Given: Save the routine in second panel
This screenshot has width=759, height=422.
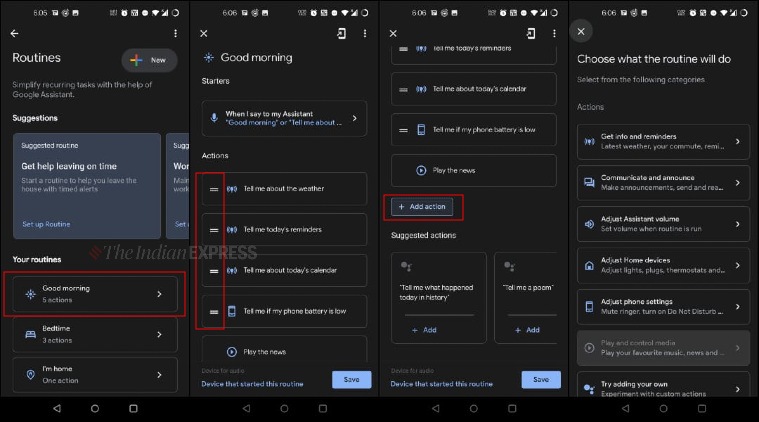Looking at the screenshot, I should [x=351, y=379].
